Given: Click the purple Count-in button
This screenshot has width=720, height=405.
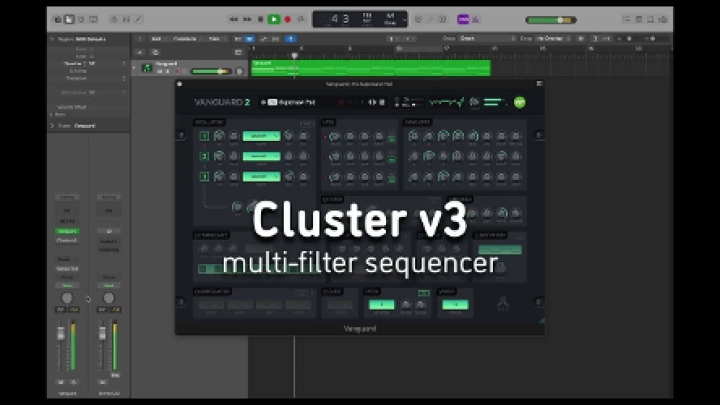Looking at the screenshot, I should (x=463, y=19).
